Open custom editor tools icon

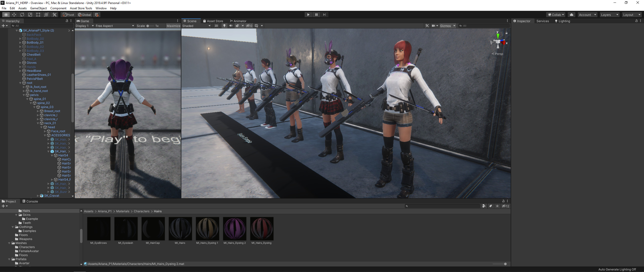[x=54, y=15]
